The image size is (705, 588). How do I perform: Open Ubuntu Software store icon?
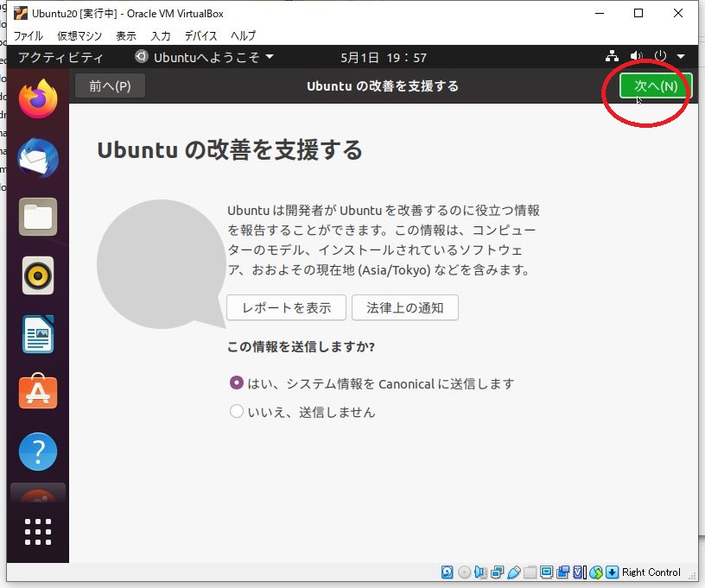tap(38, 392)
